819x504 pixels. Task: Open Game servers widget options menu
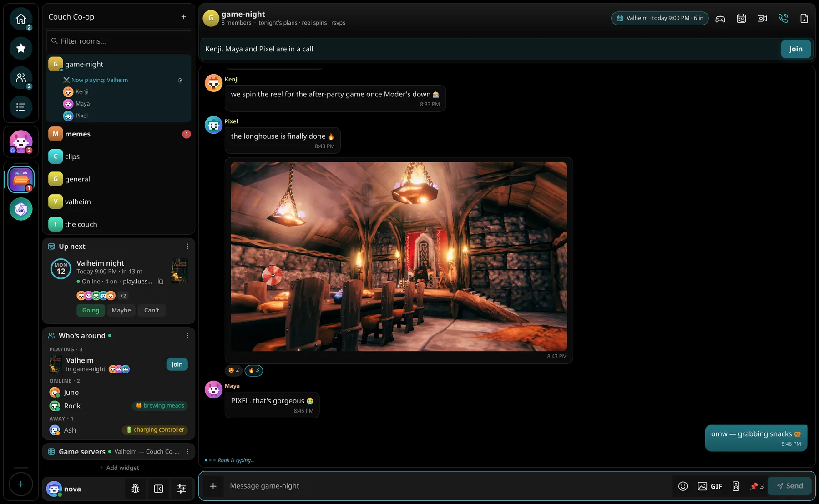pyautogui.click(x=187, y=452)
